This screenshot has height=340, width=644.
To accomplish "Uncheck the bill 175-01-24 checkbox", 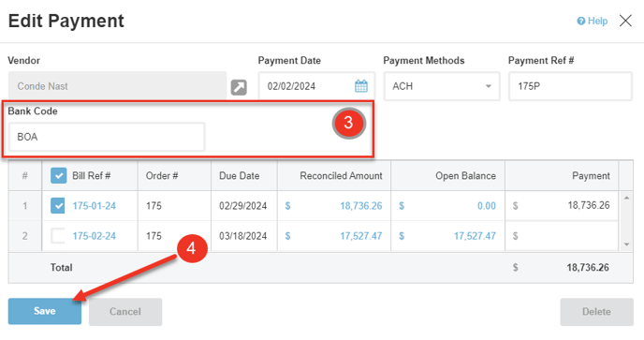I will [58, 205].
